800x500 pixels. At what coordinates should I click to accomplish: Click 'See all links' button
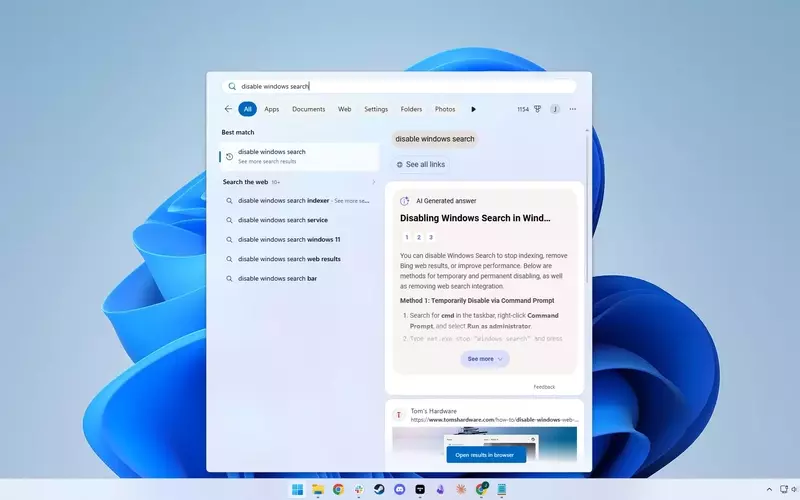pos(421,164)
